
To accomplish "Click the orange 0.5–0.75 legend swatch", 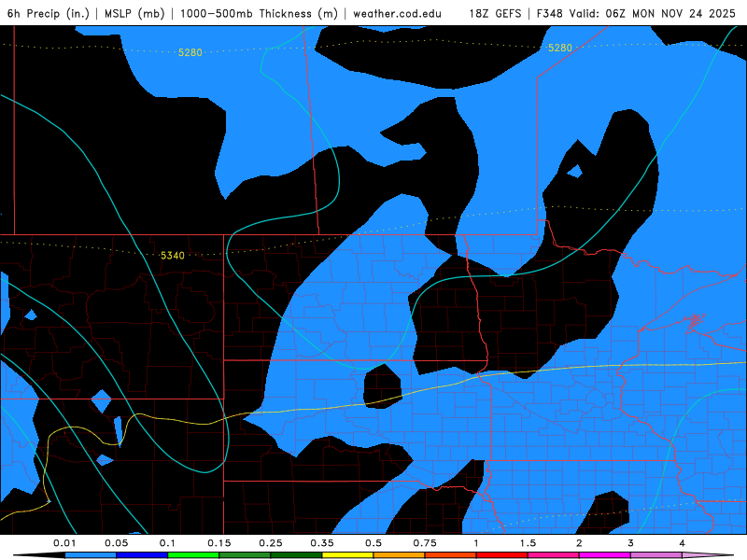I will (x=400, y=555).
